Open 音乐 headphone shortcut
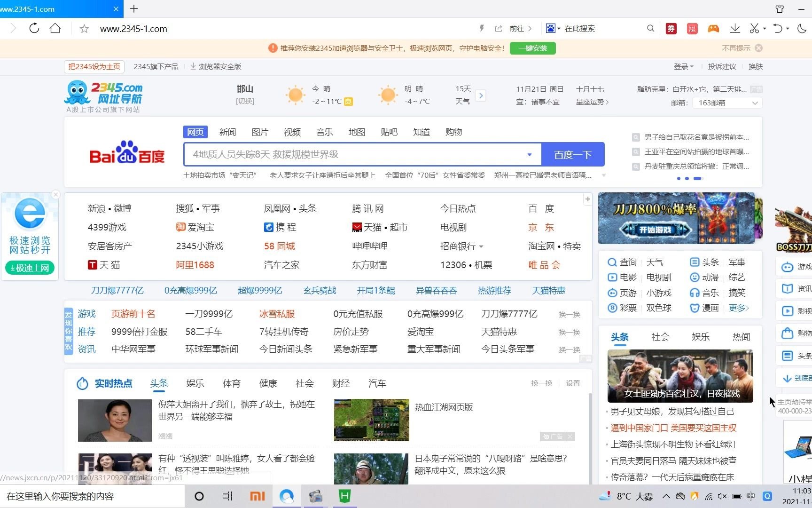 pyautogui.click(x=704, y=293)
